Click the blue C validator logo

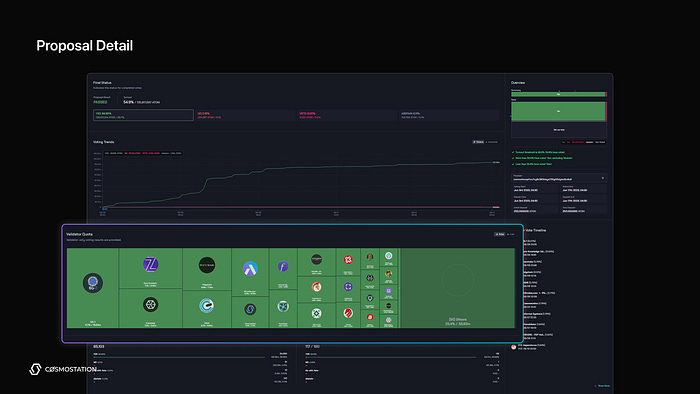(207, 306)
